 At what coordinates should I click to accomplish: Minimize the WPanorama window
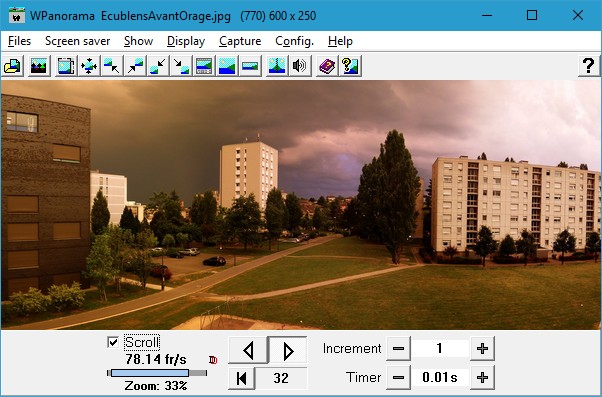click(x=487, y=15)
